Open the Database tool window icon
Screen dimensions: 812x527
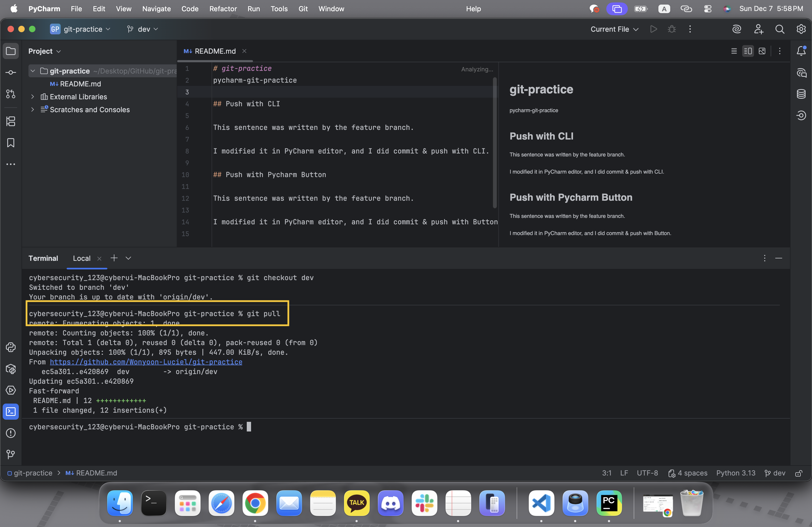[x=801, y=94]
